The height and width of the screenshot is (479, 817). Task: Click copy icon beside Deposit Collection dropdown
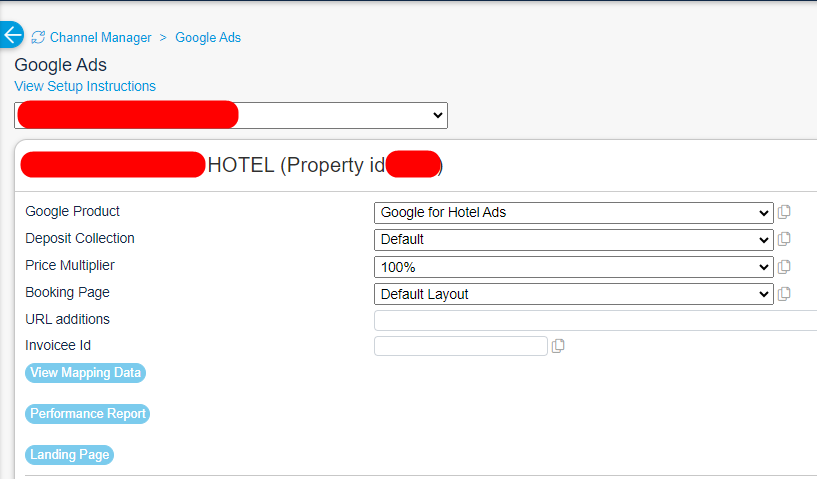[x=784, y=239]
